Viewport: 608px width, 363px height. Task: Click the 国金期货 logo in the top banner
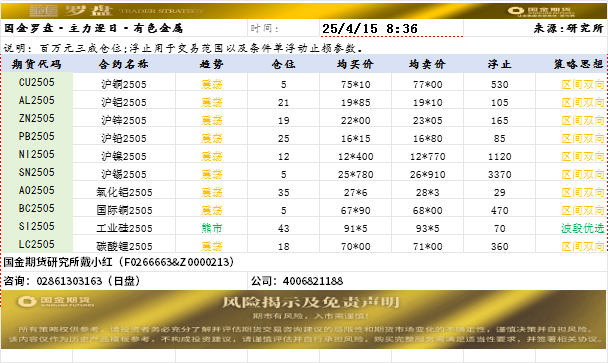[x=541, y=11]
